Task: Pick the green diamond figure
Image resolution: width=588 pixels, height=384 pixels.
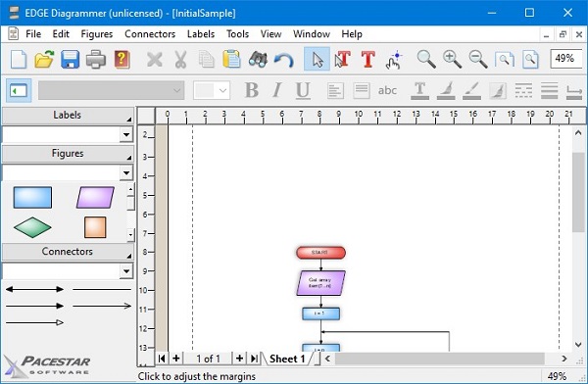Action: pyautogui.click(x=32, y=227)
